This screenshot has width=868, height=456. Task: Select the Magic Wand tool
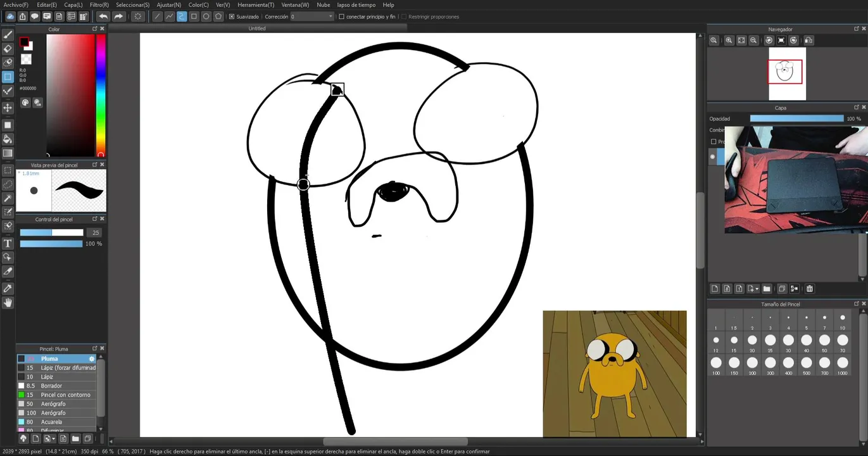[x=8, y=198]
